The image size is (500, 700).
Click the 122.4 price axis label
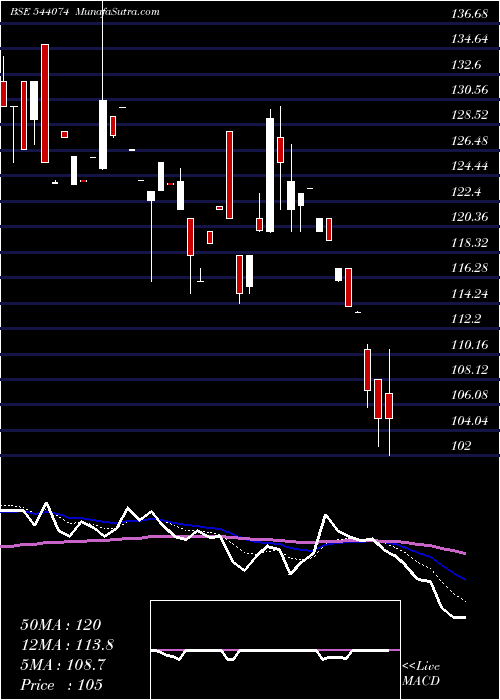(467, 192)
